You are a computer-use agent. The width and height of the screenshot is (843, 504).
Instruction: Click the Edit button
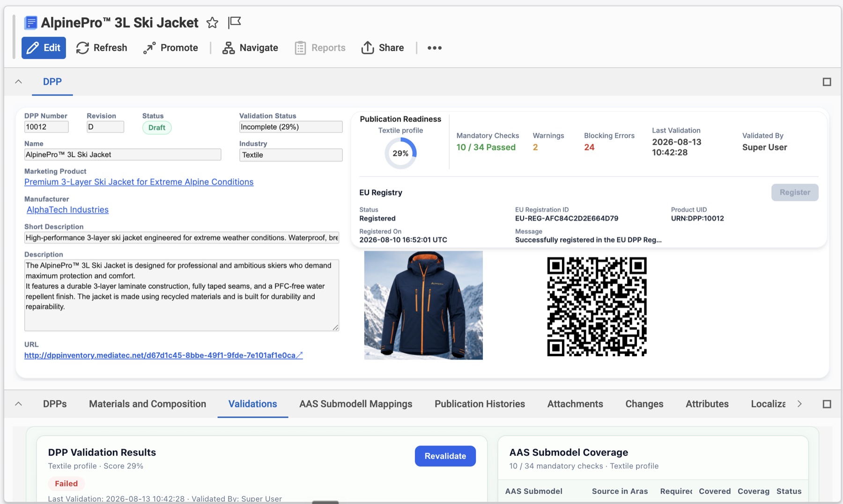[44, 48]
